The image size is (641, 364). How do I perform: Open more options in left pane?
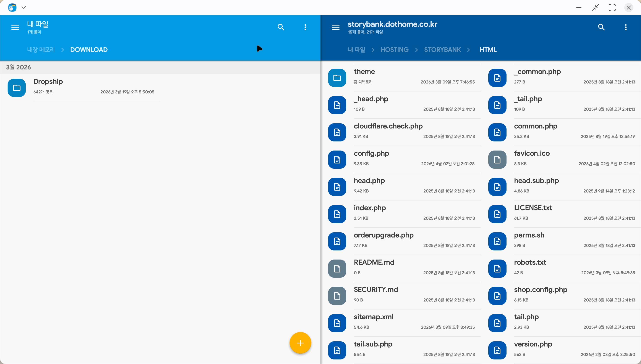[x=305, y=27]
